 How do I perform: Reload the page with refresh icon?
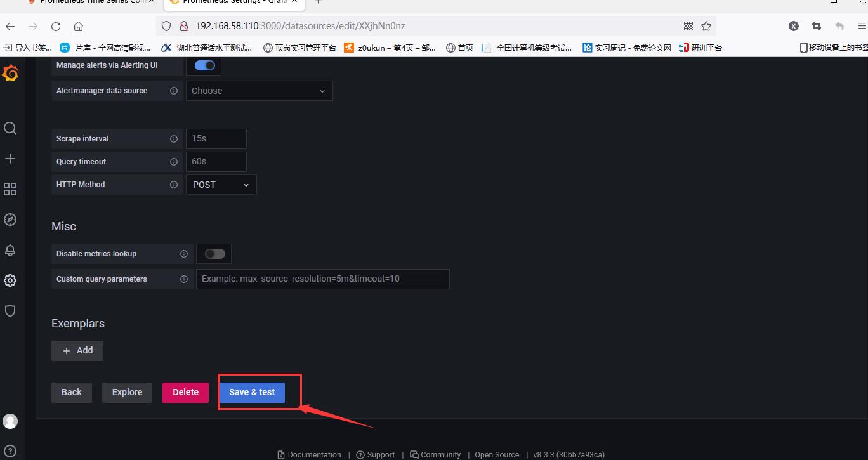pyautogui.click(x=56, y=26)
